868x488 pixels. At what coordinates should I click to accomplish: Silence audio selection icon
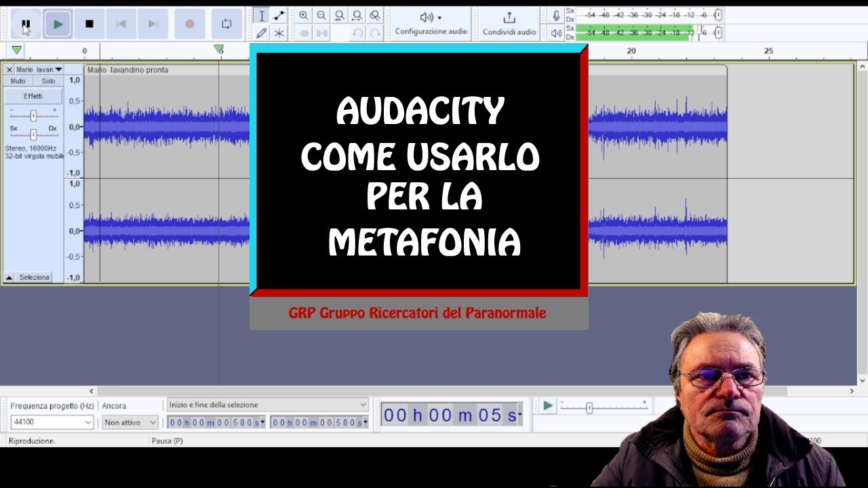tap(321, 33)
